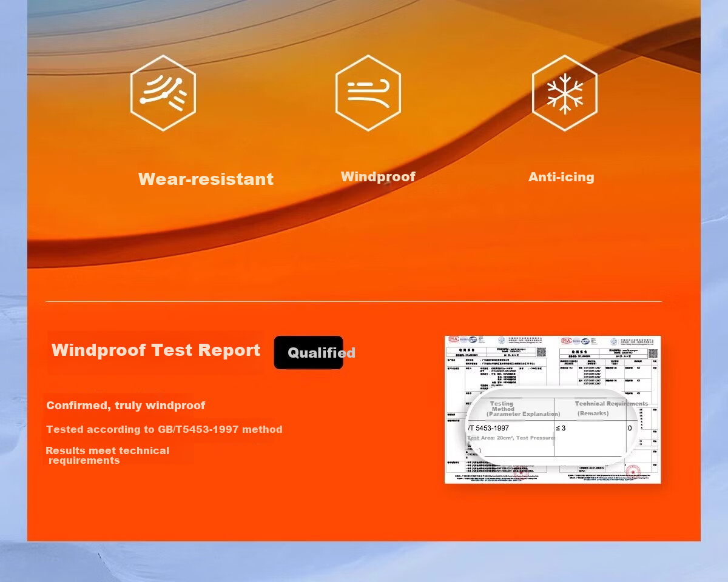
Task: Click the wear-resistant hexagon icon
Action: [163, 93]
